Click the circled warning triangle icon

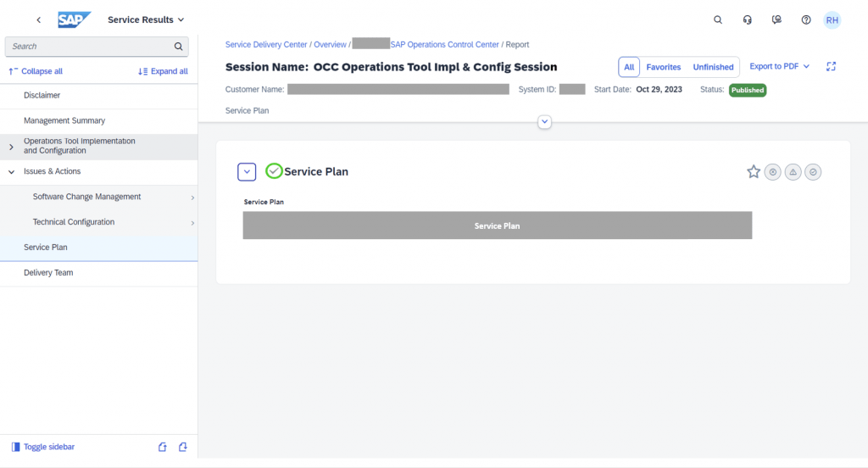pos(793,172)
